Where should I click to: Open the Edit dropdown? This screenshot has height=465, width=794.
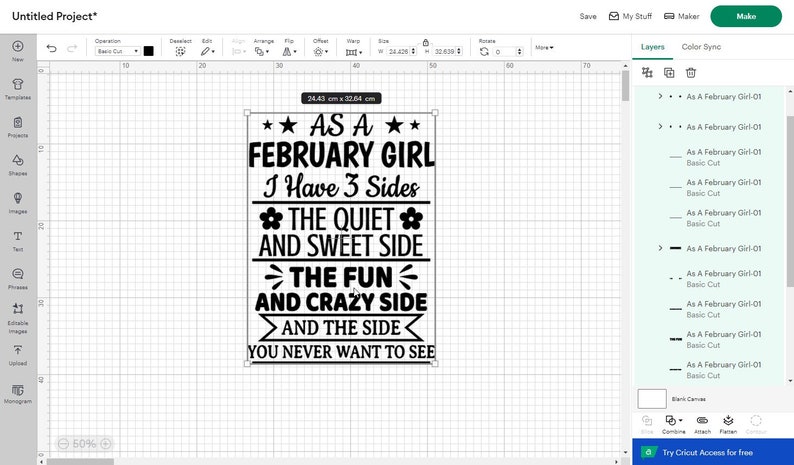(207, 51)
